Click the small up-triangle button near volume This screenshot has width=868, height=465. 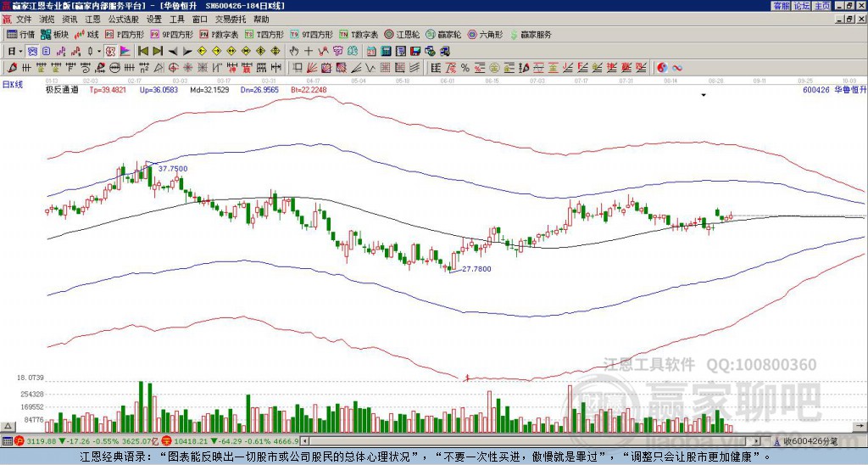[8, 426]
